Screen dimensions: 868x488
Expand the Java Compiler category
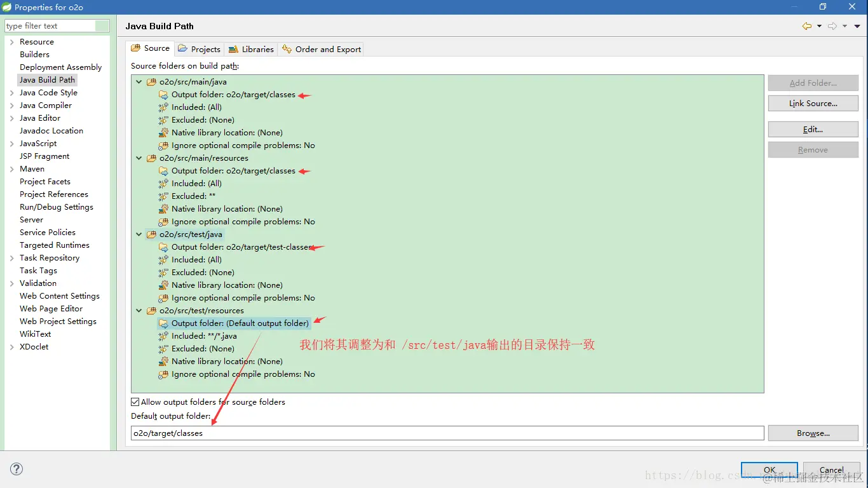point(11,105)
